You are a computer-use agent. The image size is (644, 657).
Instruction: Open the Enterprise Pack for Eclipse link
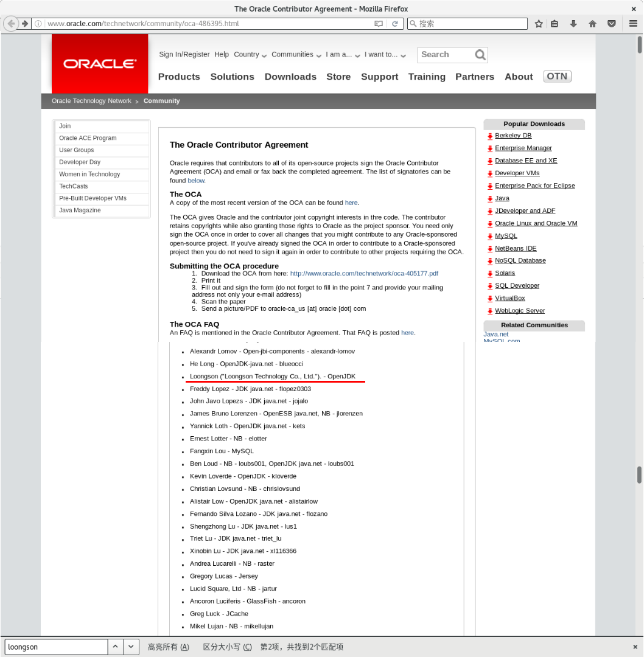[534, 186]
